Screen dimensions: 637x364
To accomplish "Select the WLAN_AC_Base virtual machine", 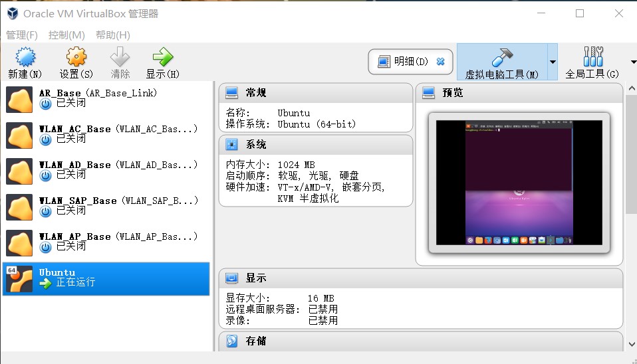I will 106,135.
